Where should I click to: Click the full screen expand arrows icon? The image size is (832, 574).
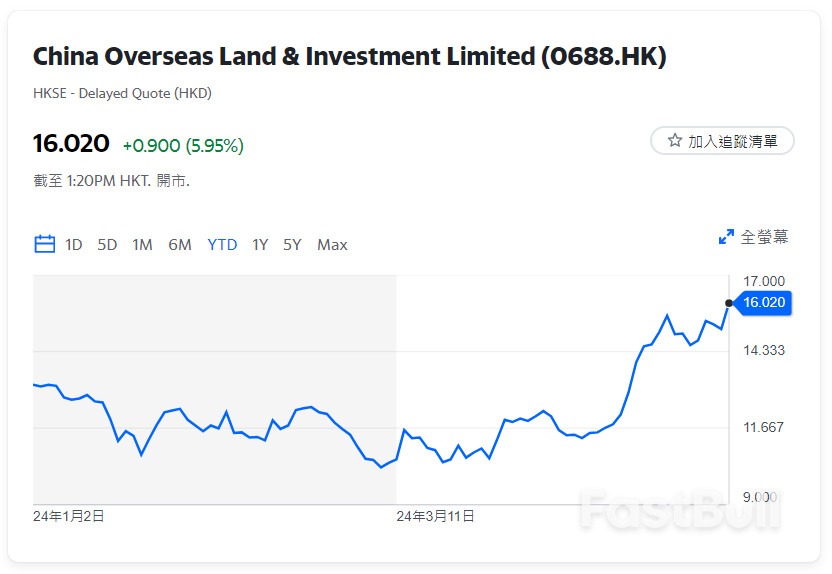(726, 237)
